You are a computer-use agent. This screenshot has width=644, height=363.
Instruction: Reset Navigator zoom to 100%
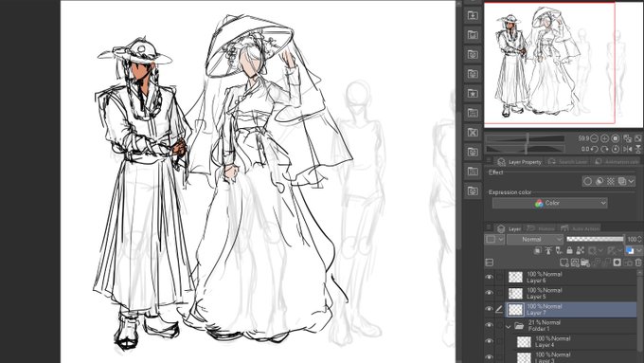point(616,138)
